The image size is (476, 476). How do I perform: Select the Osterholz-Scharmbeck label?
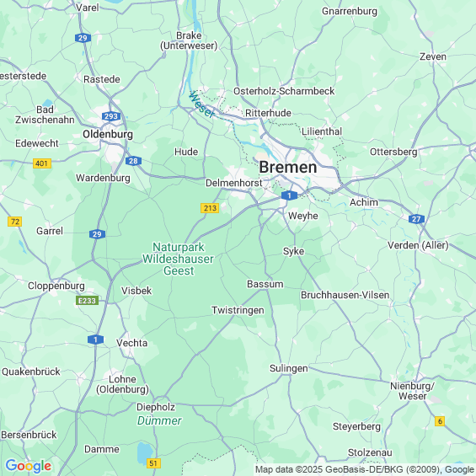284,91
